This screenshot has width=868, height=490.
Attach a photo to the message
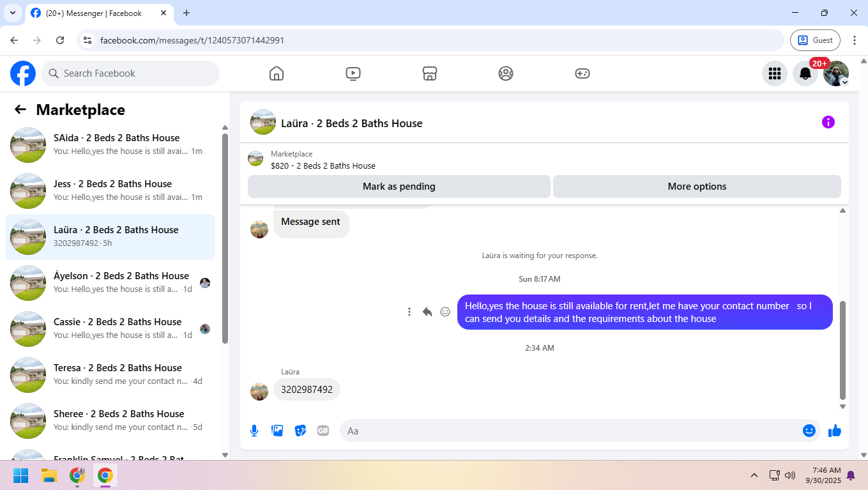pyautogui.click(x=277, y=431)
